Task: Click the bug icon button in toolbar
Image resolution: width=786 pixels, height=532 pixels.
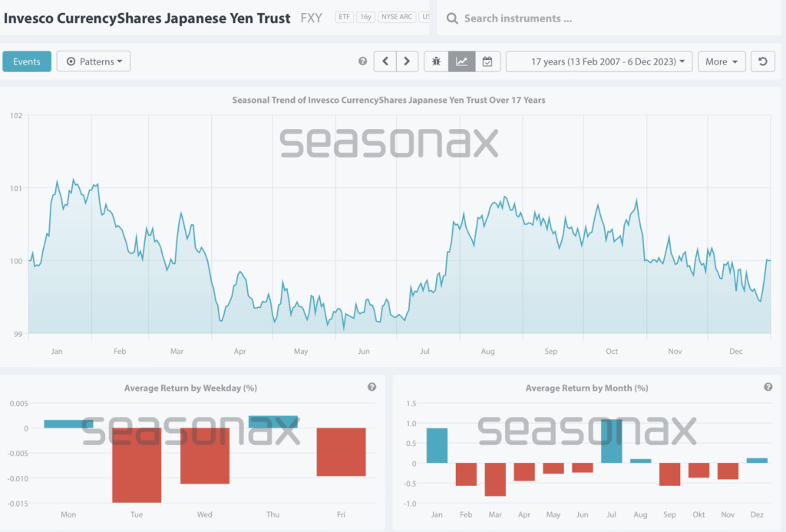Action: 436,61
